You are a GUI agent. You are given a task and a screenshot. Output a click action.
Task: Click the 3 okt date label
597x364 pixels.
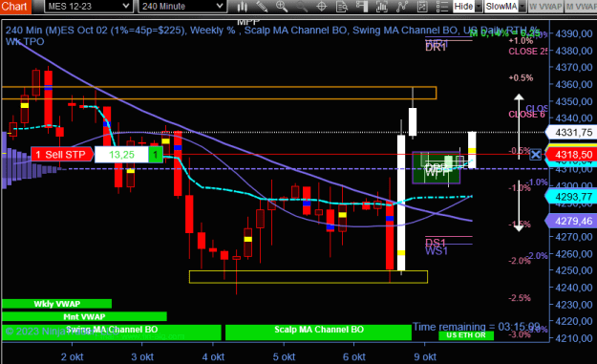click(142, 356)
